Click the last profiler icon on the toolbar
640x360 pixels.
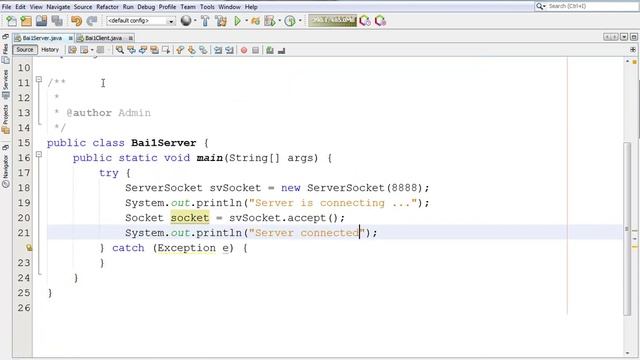(380, 21)
